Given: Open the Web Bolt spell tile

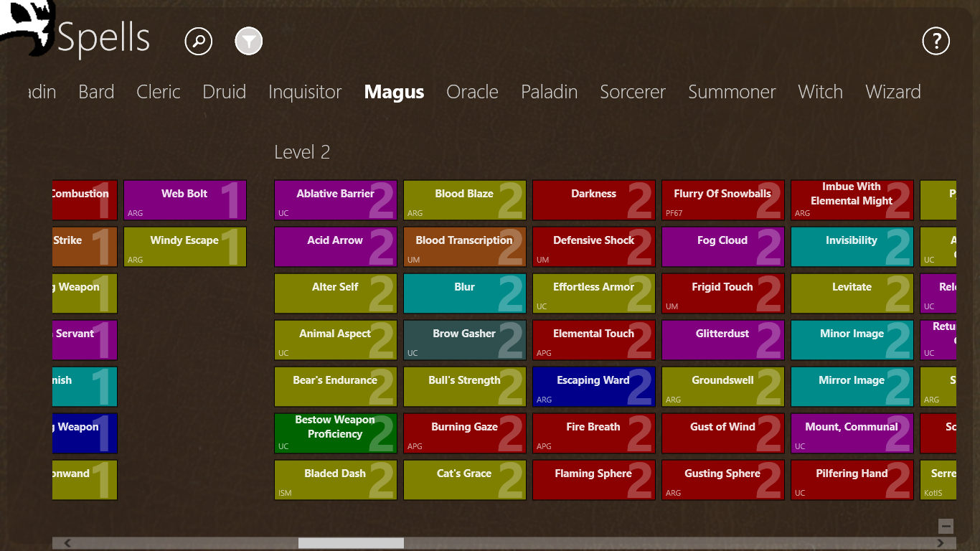Looking at the screenshot, I should [x=185, y=200].
